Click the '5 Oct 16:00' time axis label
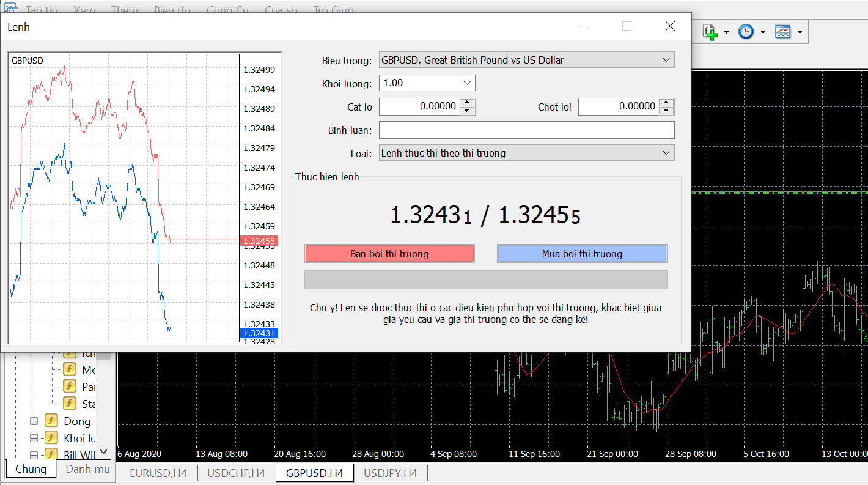 (x=766, y=454)
